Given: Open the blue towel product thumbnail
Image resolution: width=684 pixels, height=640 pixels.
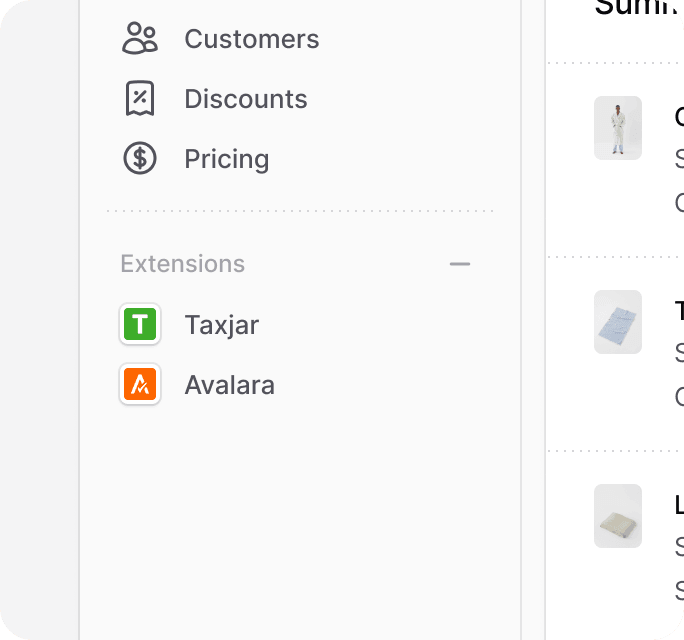Looking at the screenshot, I should [618, 322].
